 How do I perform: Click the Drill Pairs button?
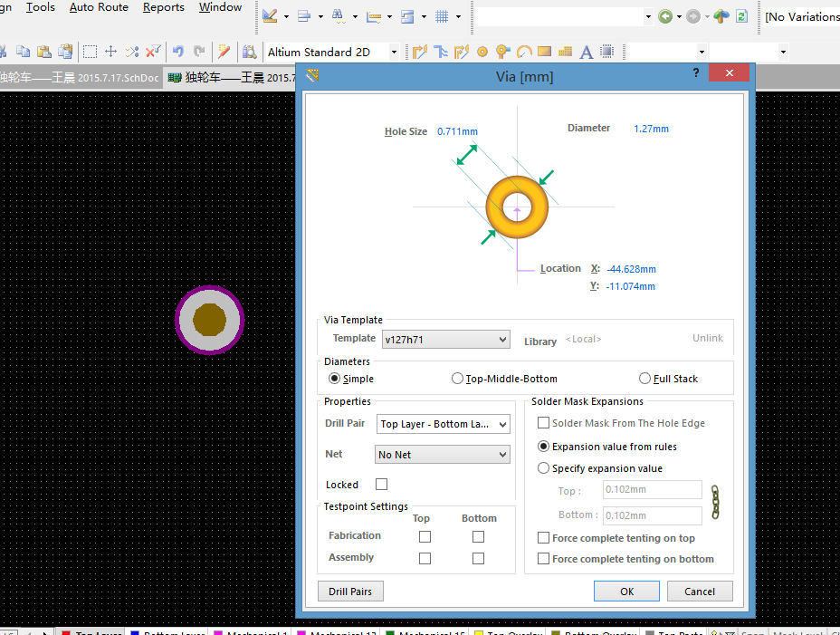[350, 591]
